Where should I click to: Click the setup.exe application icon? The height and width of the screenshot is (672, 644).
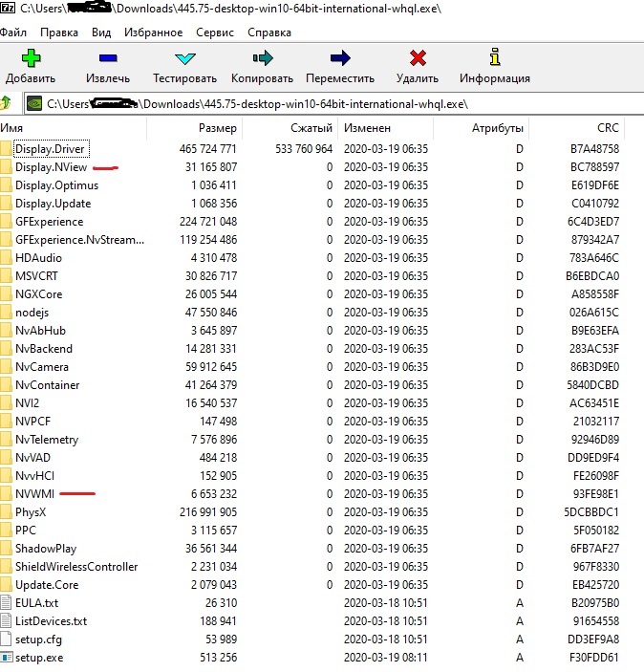tap(7, 657)
